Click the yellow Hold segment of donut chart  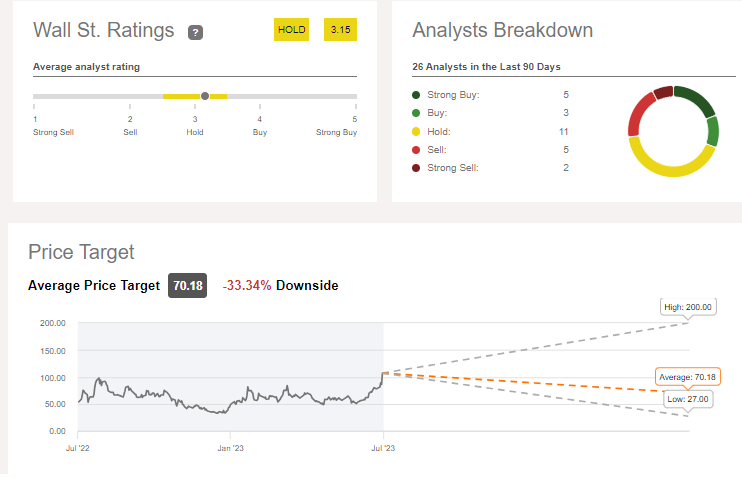(670, 167)
